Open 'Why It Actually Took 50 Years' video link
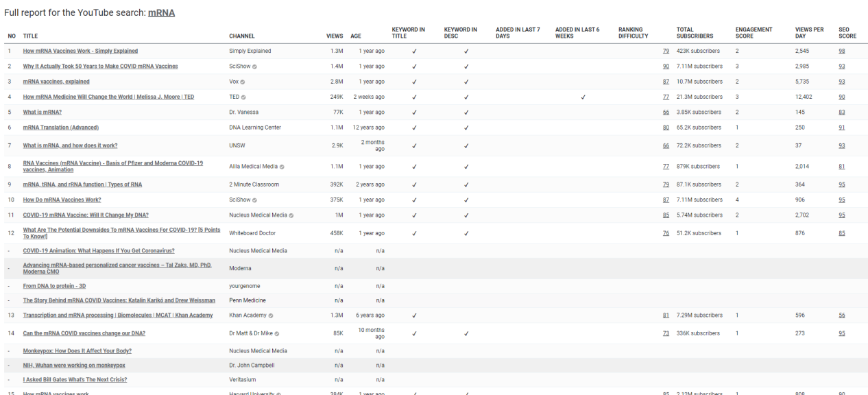This screenshot has height=395, width=868. pos(100,67)
